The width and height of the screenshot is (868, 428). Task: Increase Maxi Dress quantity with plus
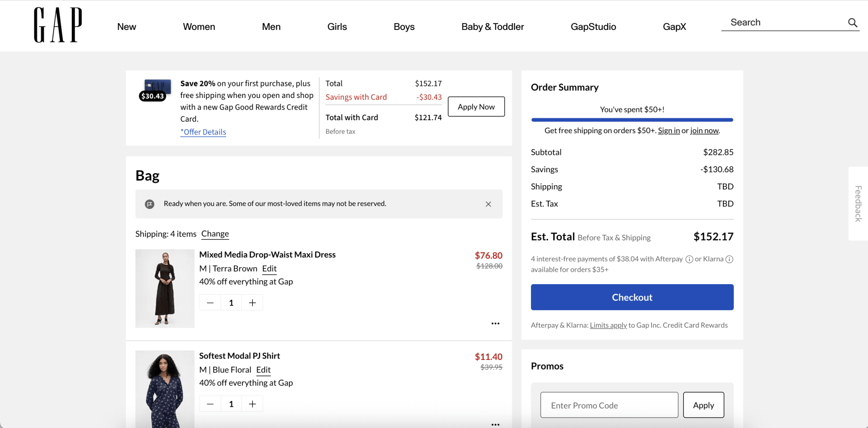tap(252, 303)
